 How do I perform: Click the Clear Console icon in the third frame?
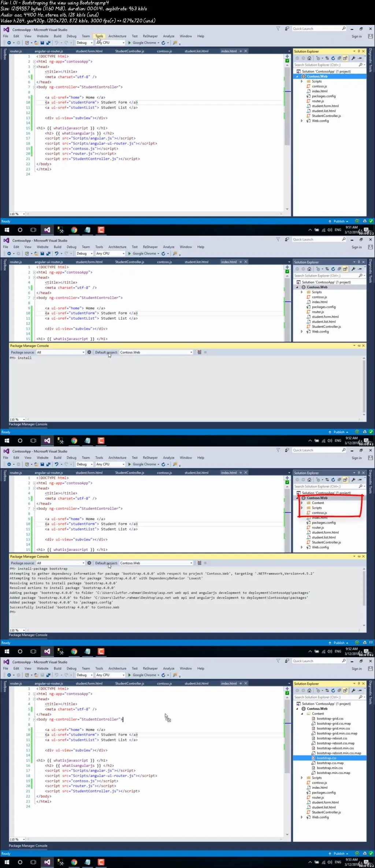pos(200,563)
